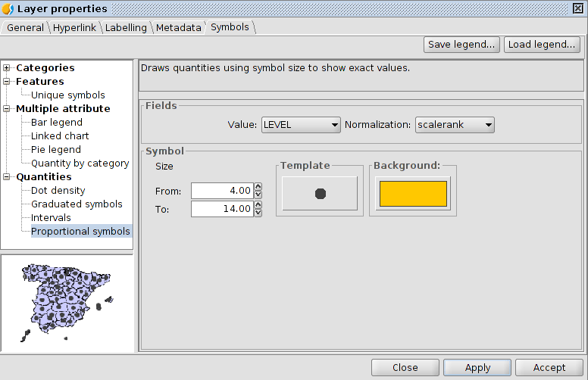Apply the symbol changes
Image resolution: width=588 pixels, height=380 pixels.
477,368
